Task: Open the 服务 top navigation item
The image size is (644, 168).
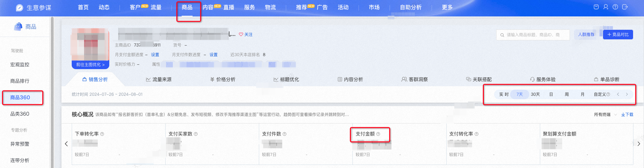Action: click(x=249, y=7)
